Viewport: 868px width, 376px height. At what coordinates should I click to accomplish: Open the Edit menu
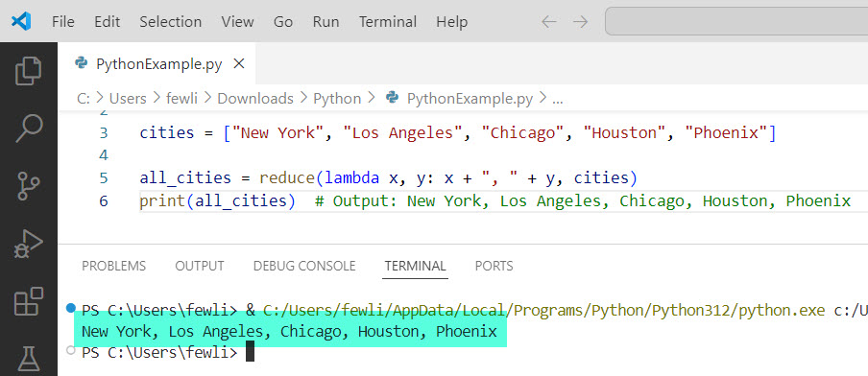(107, 21)
